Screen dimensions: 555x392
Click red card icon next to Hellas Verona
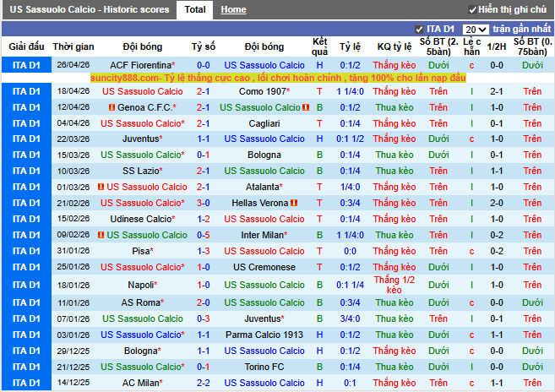[294, 203]
